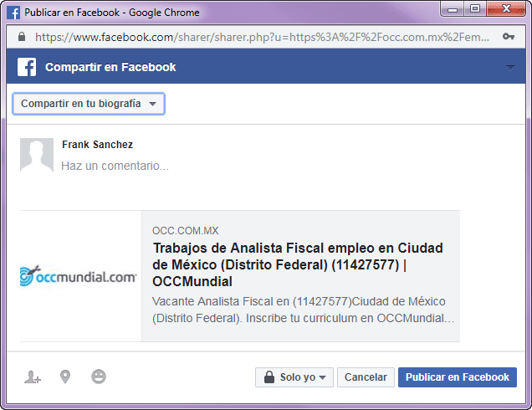
Task: Click the Frank Sanchez name
Action: (97, 145)
